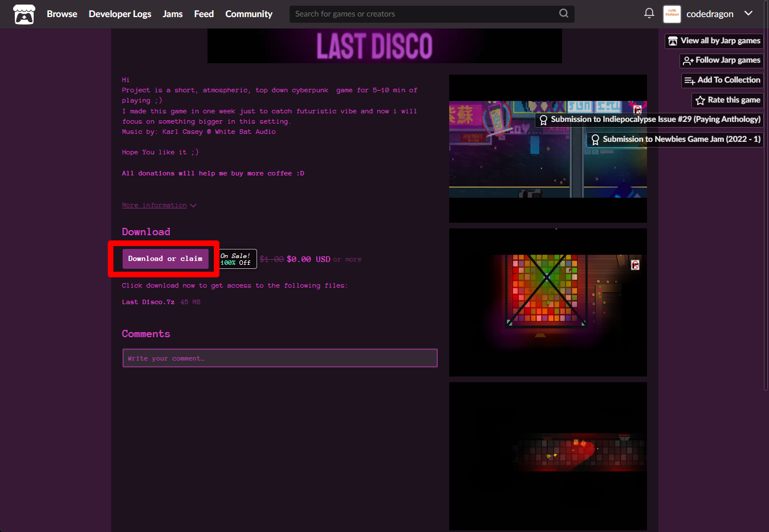The image size is (769, 532).
Task: Click the follow person icon beside Jarp games
Action: pyautogui.click(x=688, y=61)
